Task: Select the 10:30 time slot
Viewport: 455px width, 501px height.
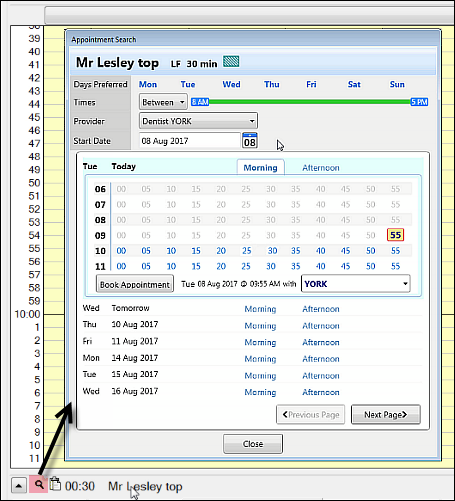Action: (x=272, y=251)
